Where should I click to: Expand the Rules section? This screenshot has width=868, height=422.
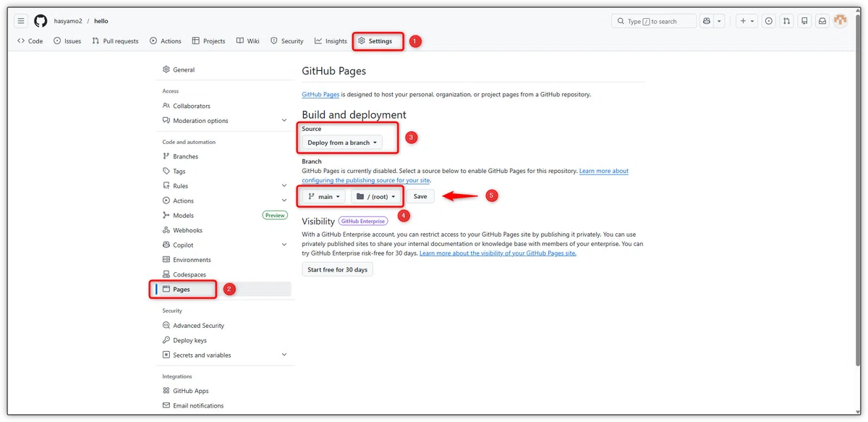coord(225,186)
